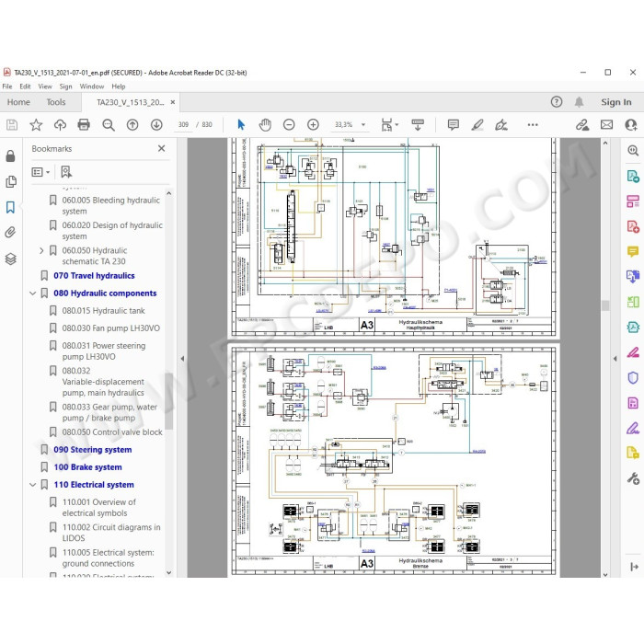Activate the Hand pan tool
Image resolution: width=644 pixels, height=644 pixels.
[265, 125]
